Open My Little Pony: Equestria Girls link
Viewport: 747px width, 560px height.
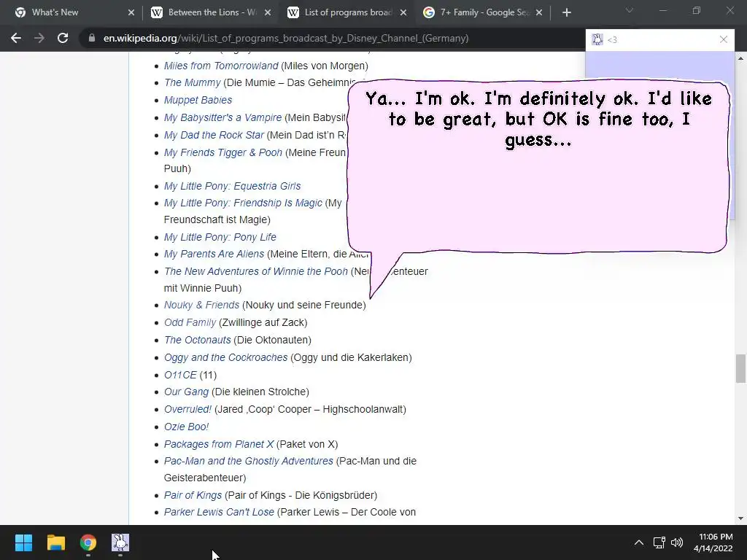coord(232,186)
